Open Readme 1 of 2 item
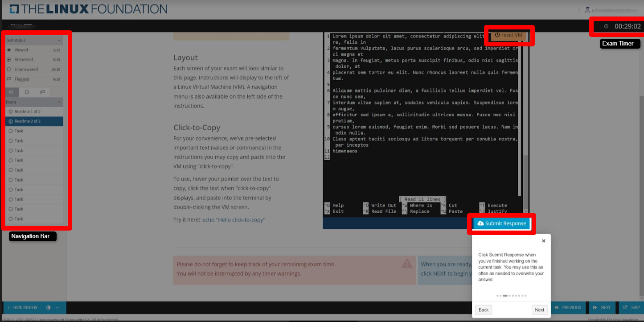644x322 pixels. (x=27, y=111)
